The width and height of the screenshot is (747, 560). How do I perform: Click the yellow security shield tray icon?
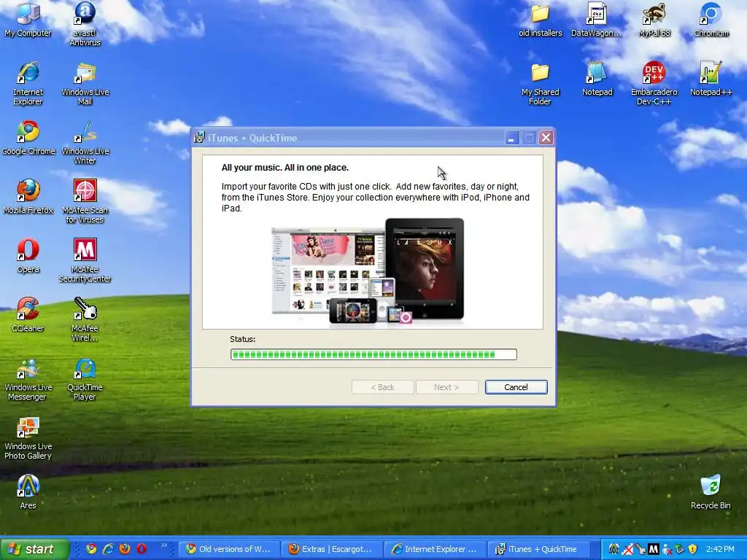[x=692, y=549]
